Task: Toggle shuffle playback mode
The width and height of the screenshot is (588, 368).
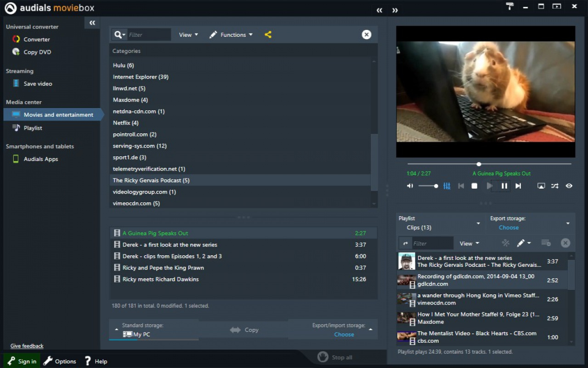Action: click(555, 186)
